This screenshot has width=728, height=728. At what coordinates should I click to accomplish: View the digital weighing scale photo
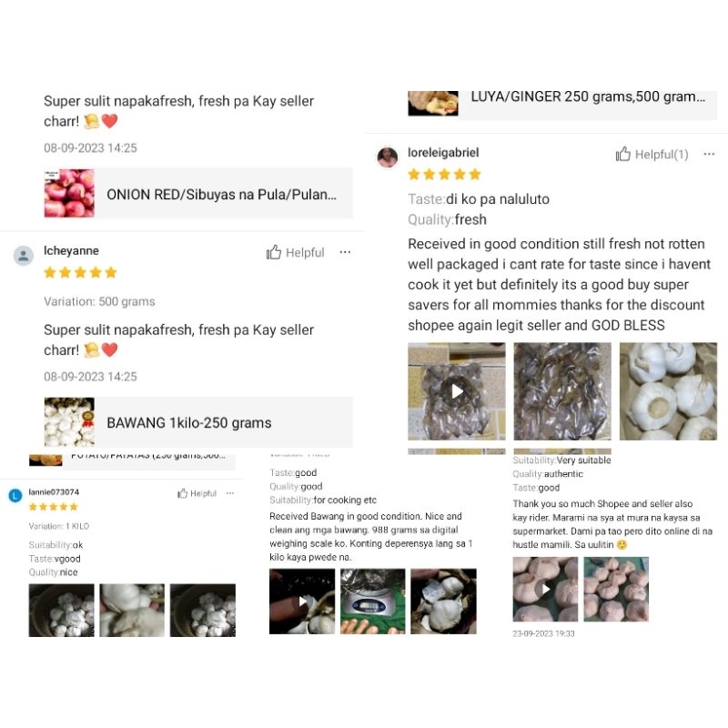(x=372, y=602)
